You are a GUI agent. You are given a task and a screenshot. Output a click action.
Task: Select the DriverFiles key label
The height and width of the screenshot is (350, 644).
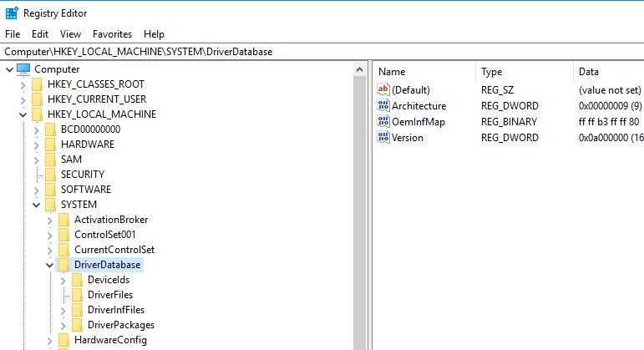pos(110,295)
